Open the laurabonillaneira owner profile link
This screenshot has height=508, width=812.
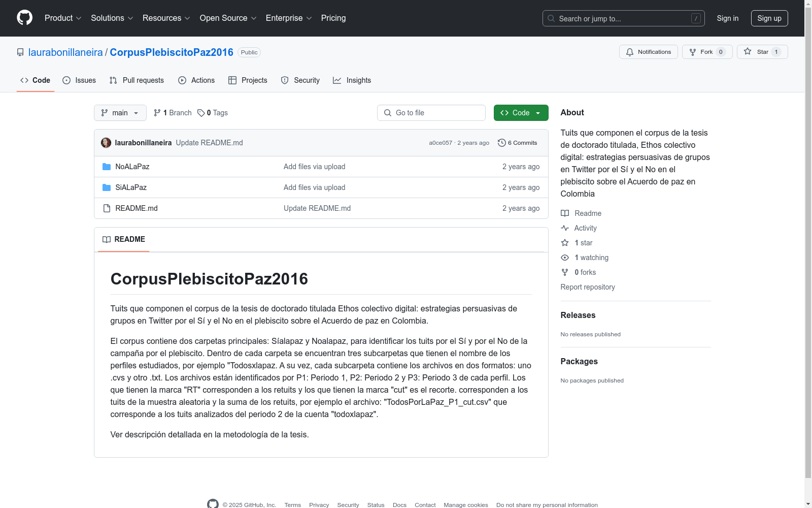65,52
